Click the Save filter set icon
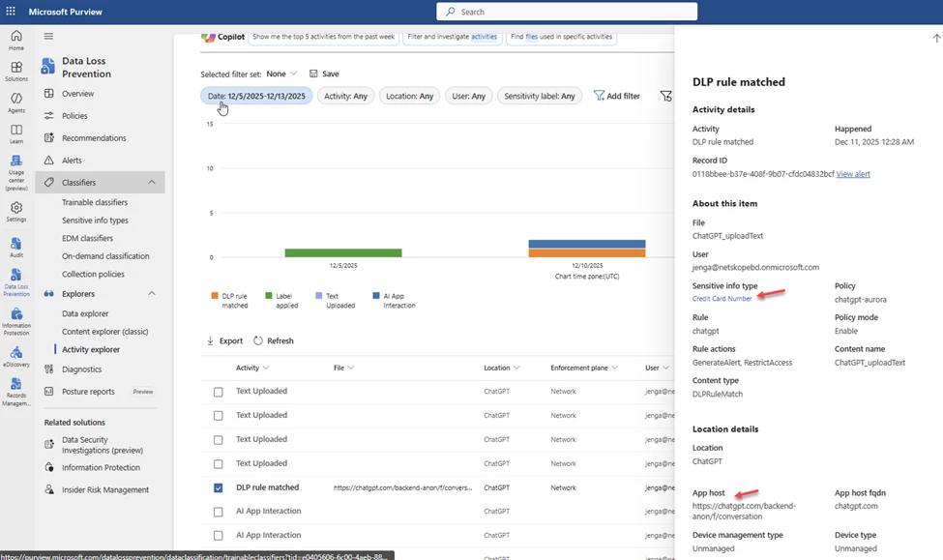 tap(313, 74)
